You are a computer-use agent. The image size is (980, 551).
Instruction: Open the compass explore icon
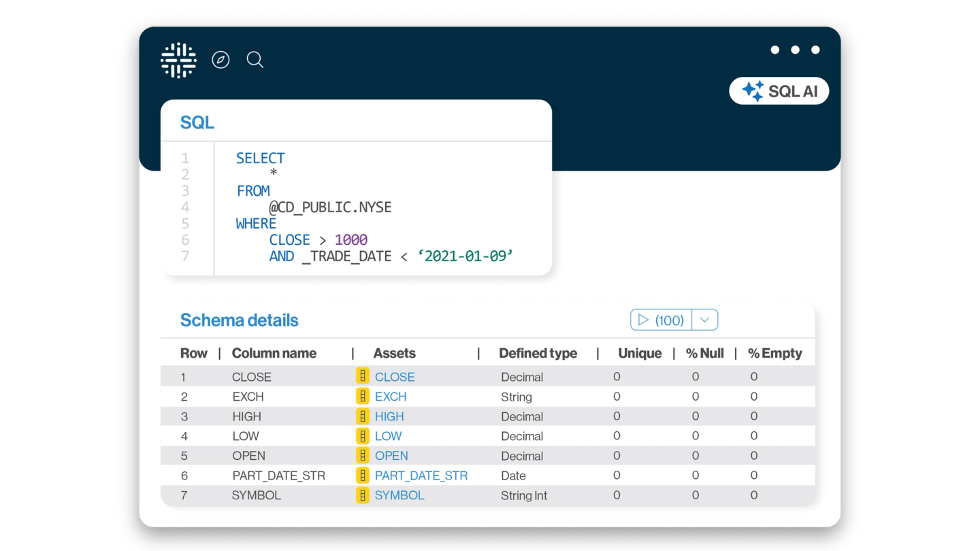220,60
